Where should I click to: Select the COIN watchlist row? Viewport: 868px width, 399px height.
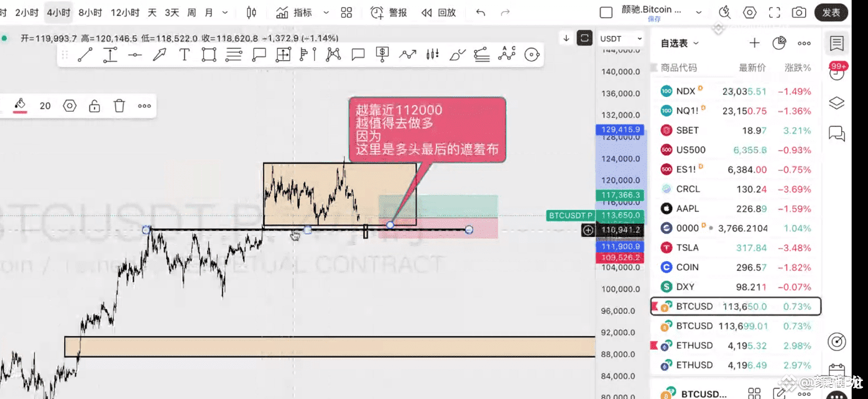[x=736, y=267]
